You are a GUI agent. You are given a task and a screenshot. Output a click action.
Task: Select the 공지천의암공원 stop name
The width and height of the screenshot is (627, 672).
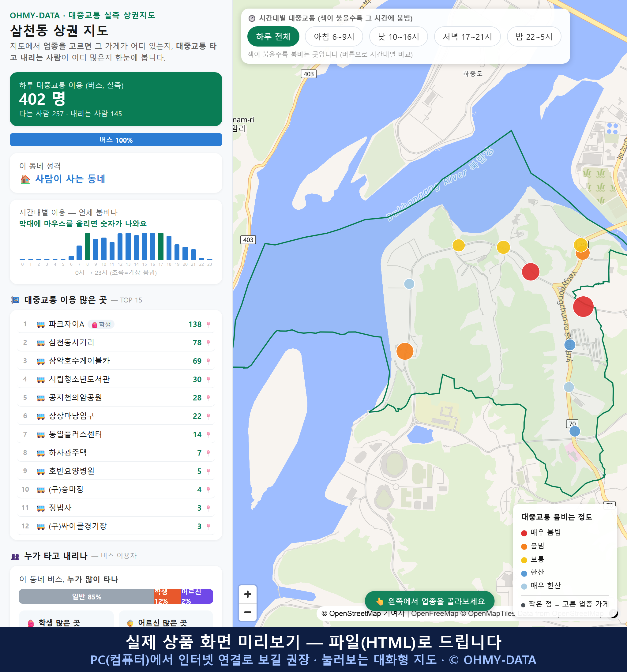75,397
